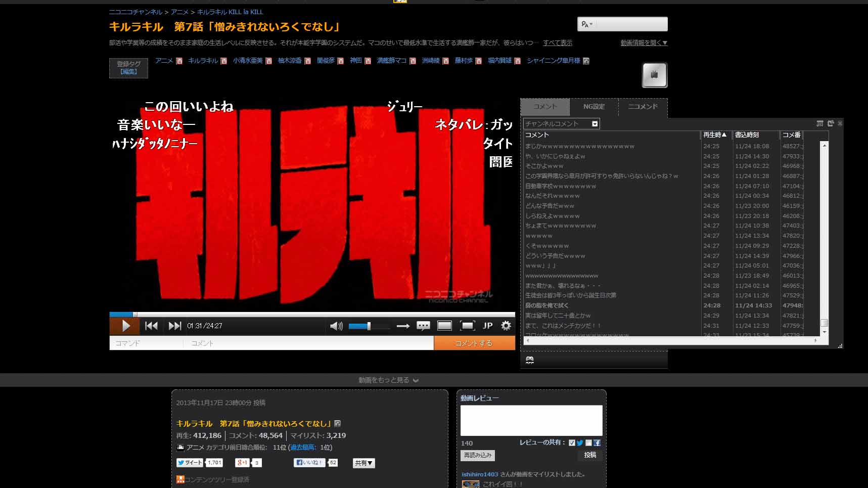Open dictionary icon next to キルラキル tag
Image resolution: width=868 pixels, height=488 pixels.
[x=223, y=61]
